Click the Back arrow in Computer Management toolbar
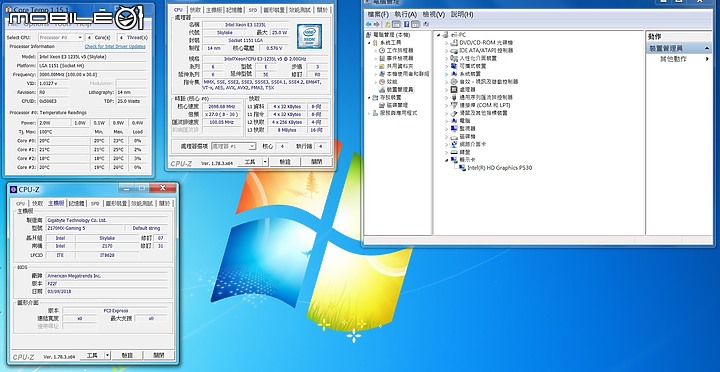The height and width of the screenshot is (372, 720). 369,24
